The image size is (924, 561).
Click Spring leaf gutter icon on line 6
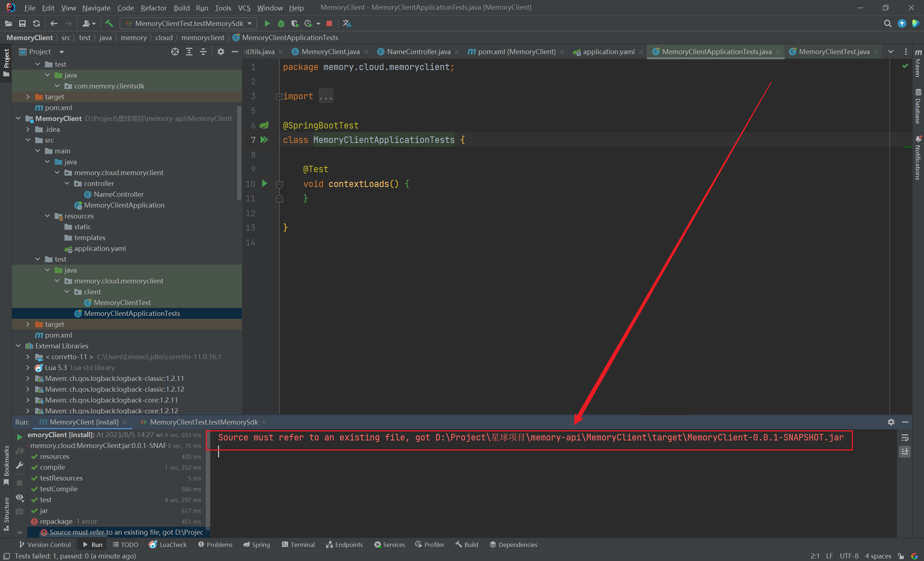click(x=264, y=125)
